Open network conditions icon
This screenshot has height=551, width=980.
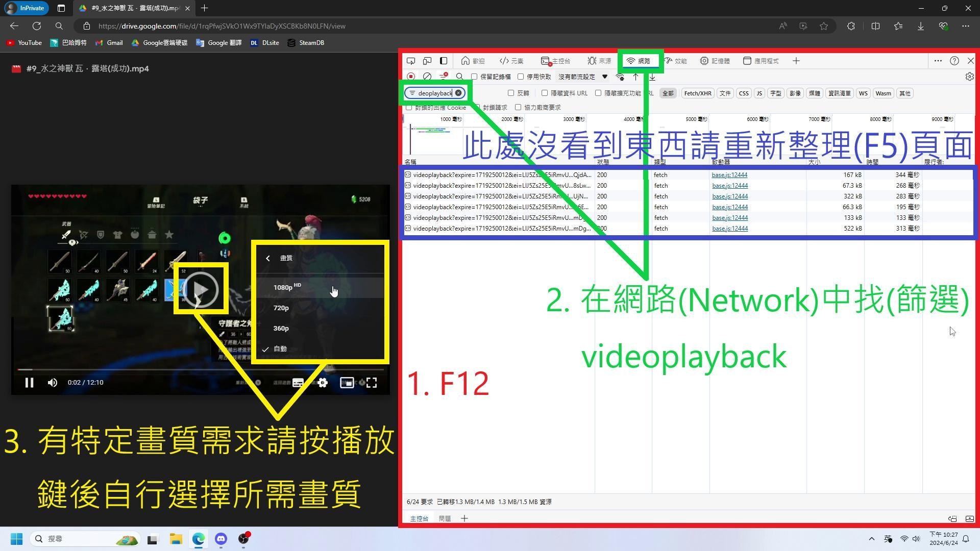click(x=620, y=77)
